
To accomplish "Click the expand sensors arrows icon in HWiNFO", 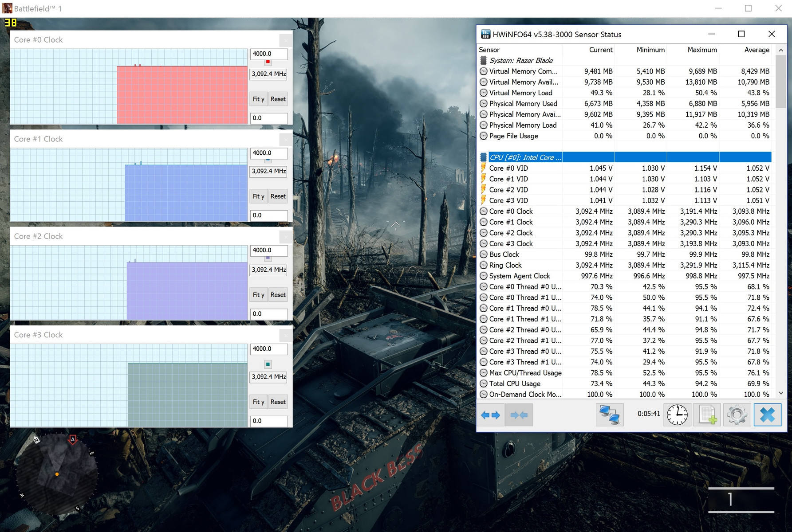I will (490, 415).
